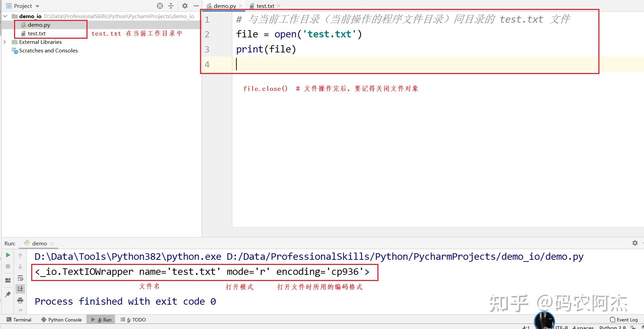Show the Terminal tool window
The width and height of the screenshot is (644, 329).
click(x=22, y=319)
